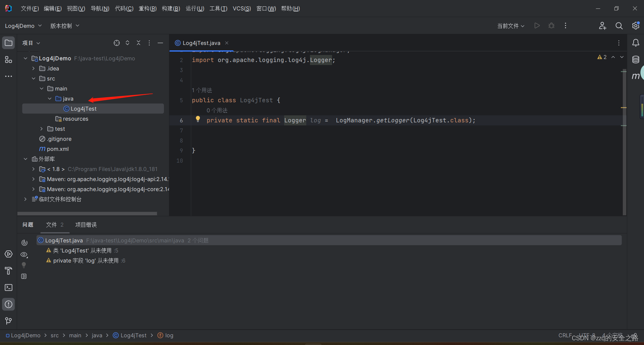Image resolution: width=644 pixels, height=345 pixels.
Task: Click the quick-fix bulb in problems sidebar
Action: click(24, 265)
